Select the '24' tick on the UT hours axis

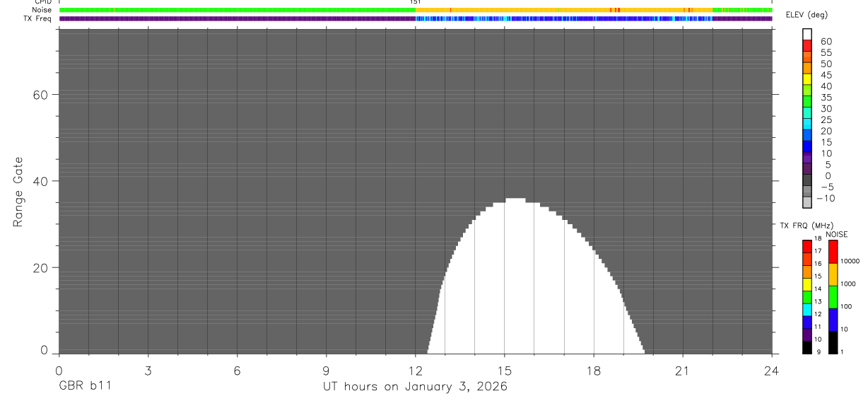[x=771, y=371]
